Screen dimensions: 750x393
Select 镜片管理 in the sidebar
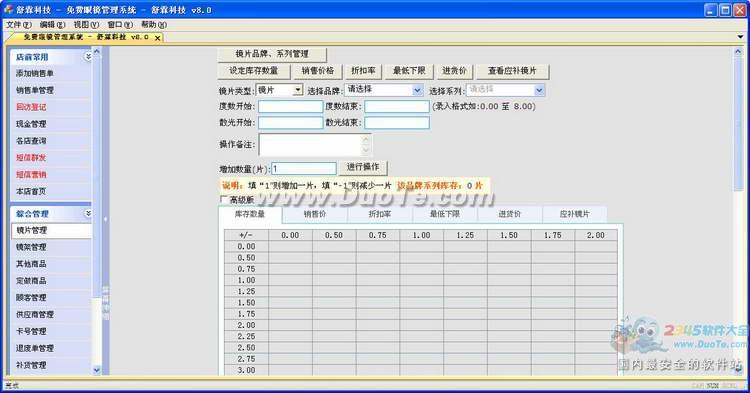click(51, 230)
